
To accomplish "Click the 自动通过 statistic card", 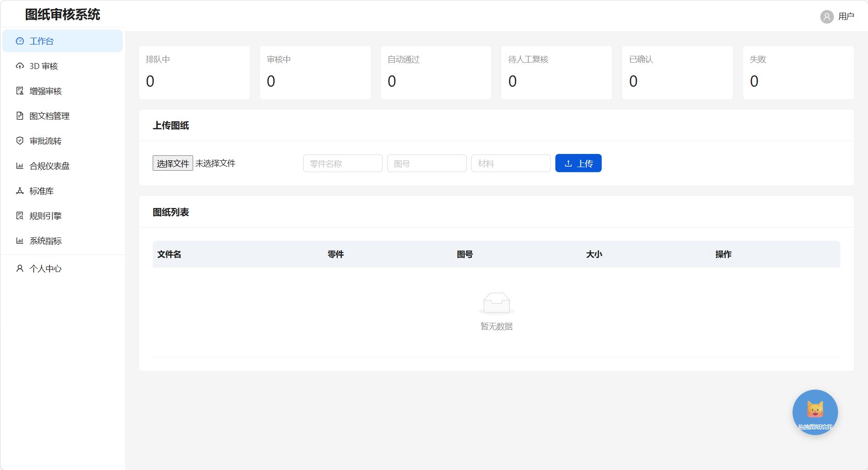I will click(436, 73).
